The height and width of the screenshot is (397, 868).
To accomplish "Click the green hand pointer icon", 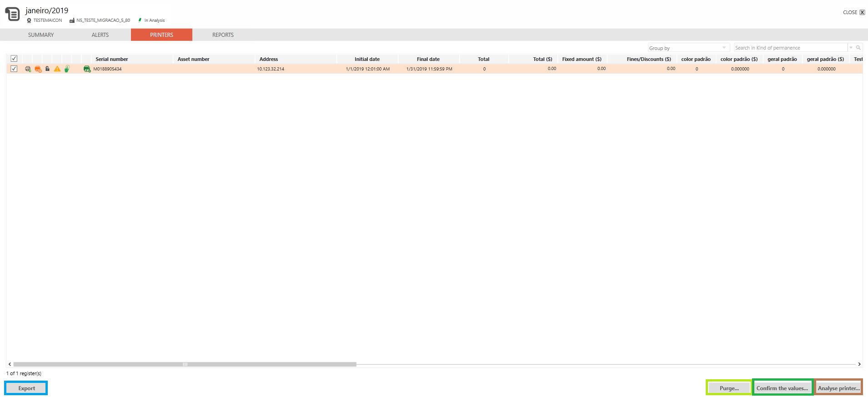I will click(x=67, y=69).
